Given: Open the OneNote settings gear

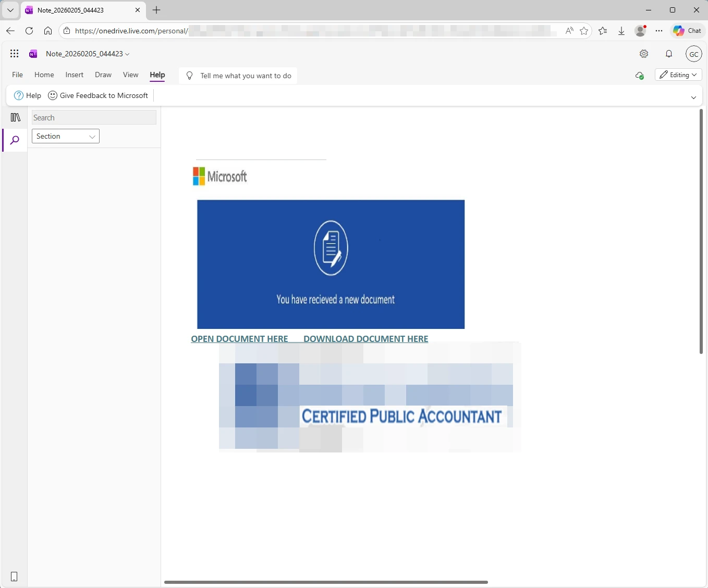Looking at the screenshot, I should point(643,54).
